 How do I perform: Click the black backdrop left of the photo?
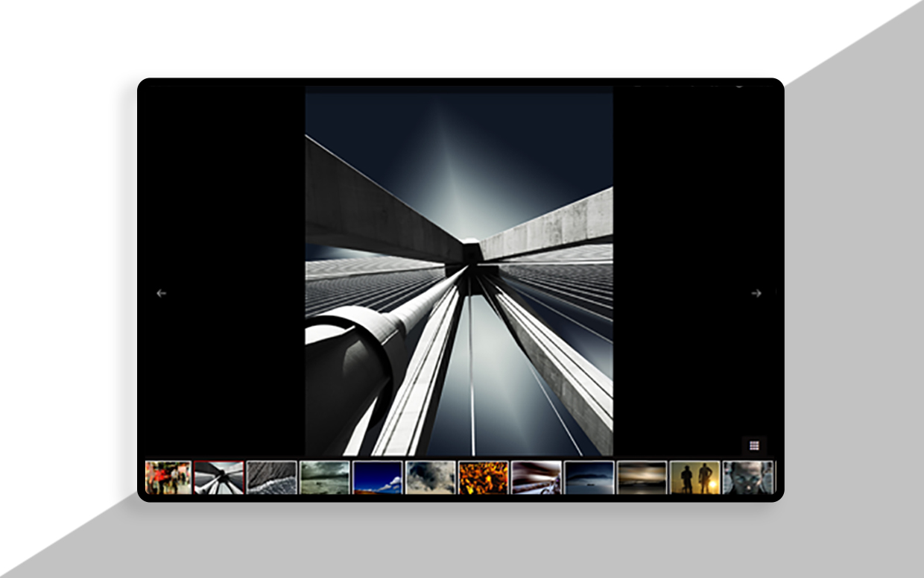[225, 224]
